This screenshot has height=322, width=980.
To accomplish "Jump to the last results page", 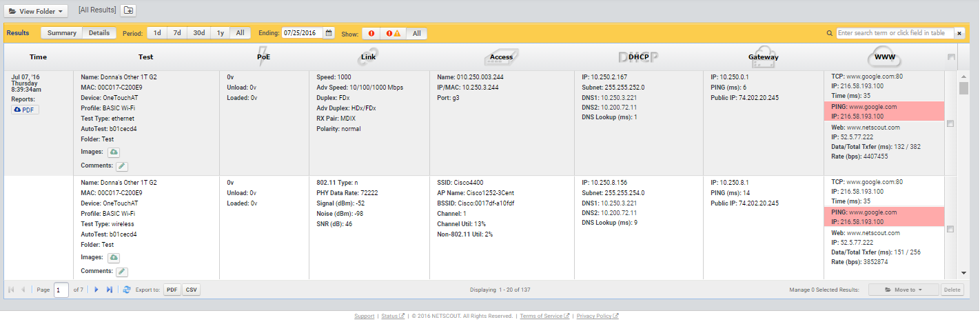I will coord(110,290).
